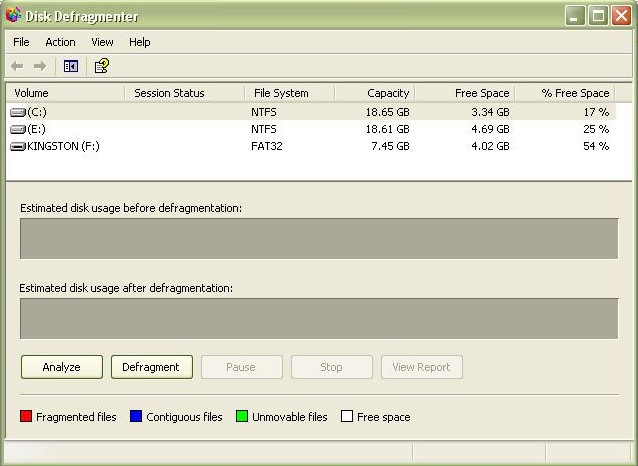Click the blue Contiguous files swatch
Screen dimensions: 638x466
tap(136, 417)
